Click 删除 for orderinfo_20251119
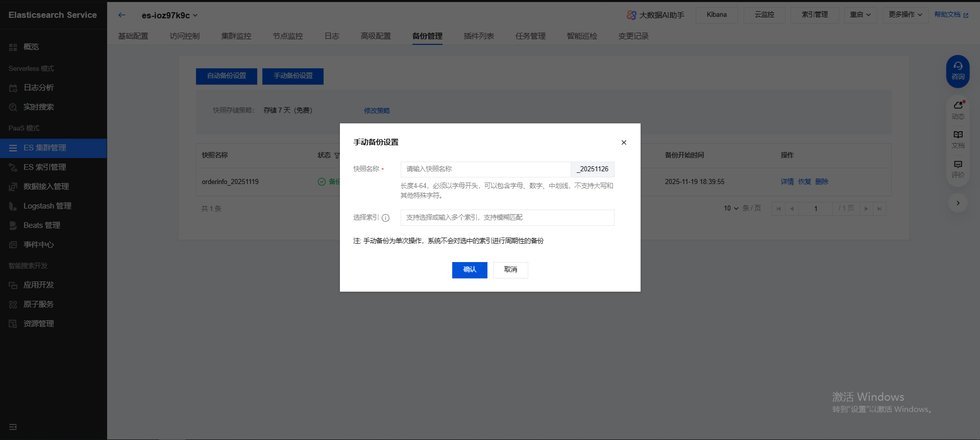Image resolution: width=980 pixels, height=440 pixels. [822, 182]
